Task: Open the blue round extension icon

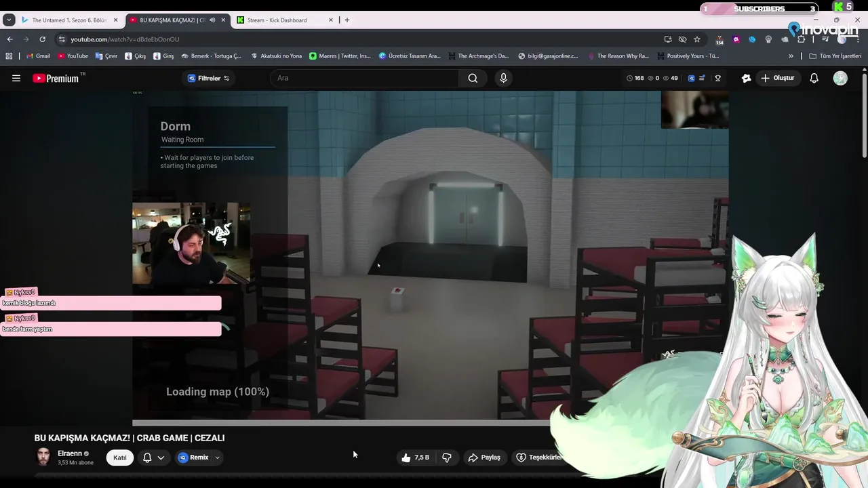Action: (752, 39)
